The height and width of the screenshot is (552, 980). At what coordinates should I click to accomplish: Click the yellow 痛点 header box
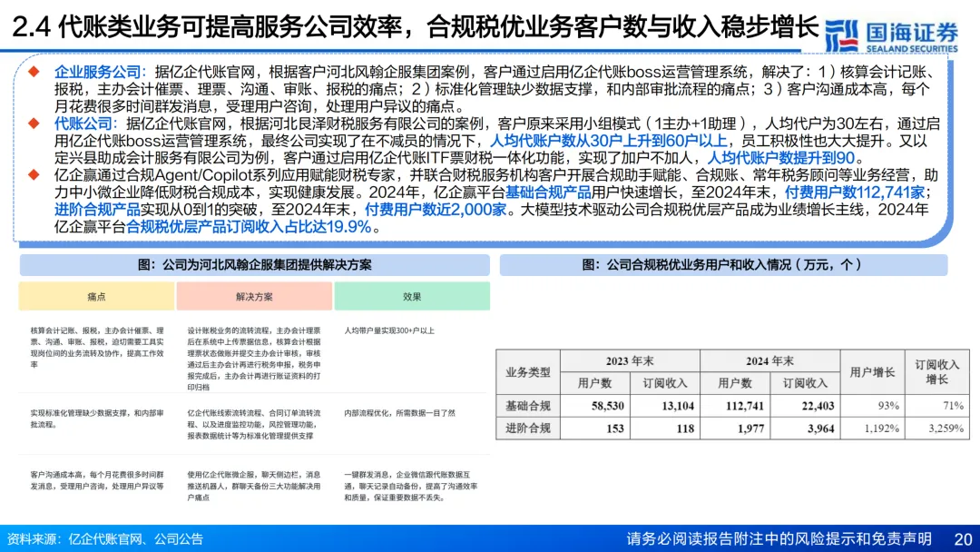[96, 296]
